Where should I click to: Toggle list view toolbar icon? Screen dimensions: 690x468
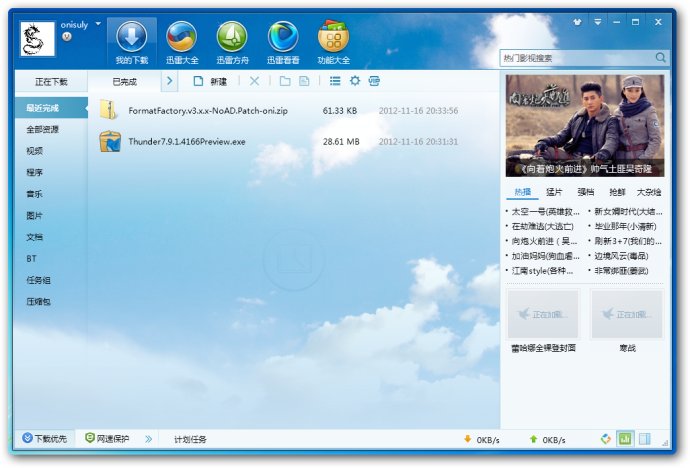tap(335, 81)
